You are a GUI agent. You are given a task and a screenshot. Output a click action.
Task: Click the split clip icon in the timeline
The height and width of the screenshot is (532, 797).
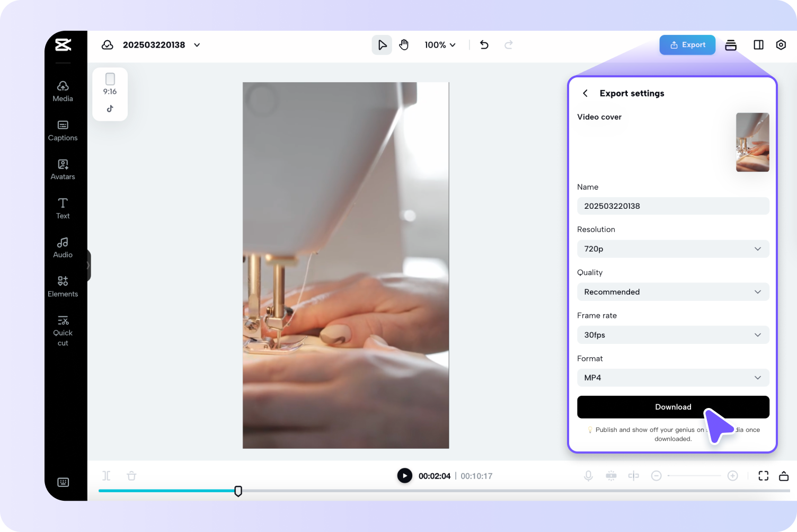[x=107, y=476]
